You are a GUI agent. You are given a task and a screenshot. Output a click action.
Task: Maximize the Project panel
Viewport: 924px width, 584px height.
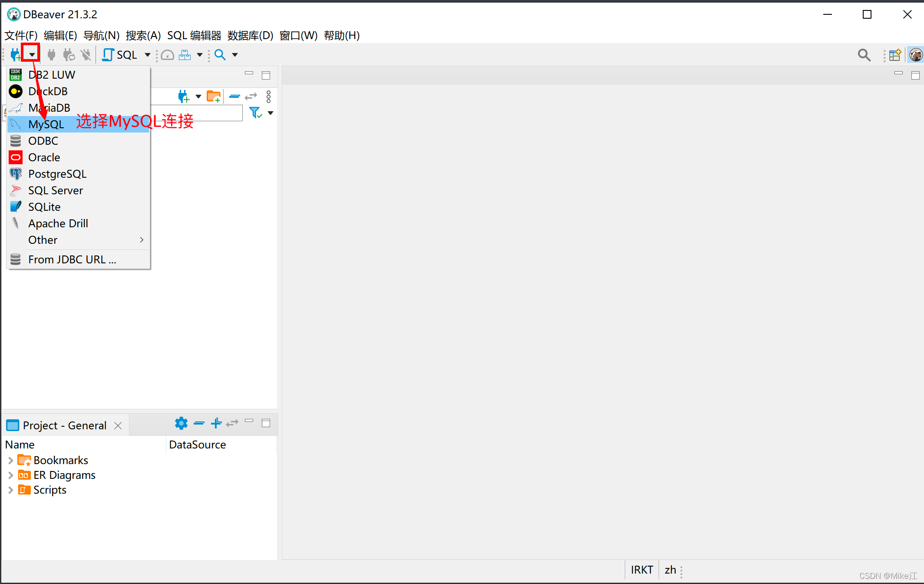coord(266,423)
